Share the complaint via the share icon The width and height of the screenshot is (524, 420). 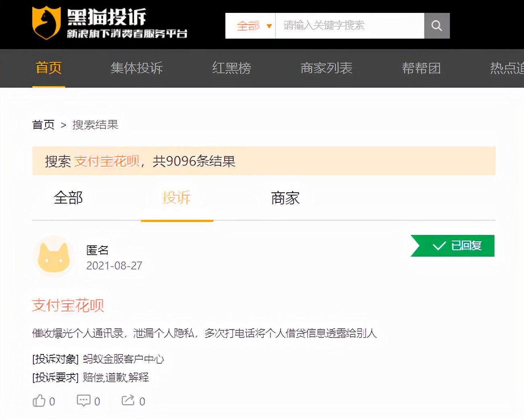point(128,399)
